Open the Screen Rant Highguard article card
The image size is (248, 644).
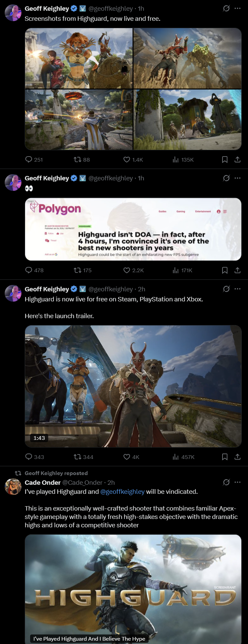(x=133, y=589)
